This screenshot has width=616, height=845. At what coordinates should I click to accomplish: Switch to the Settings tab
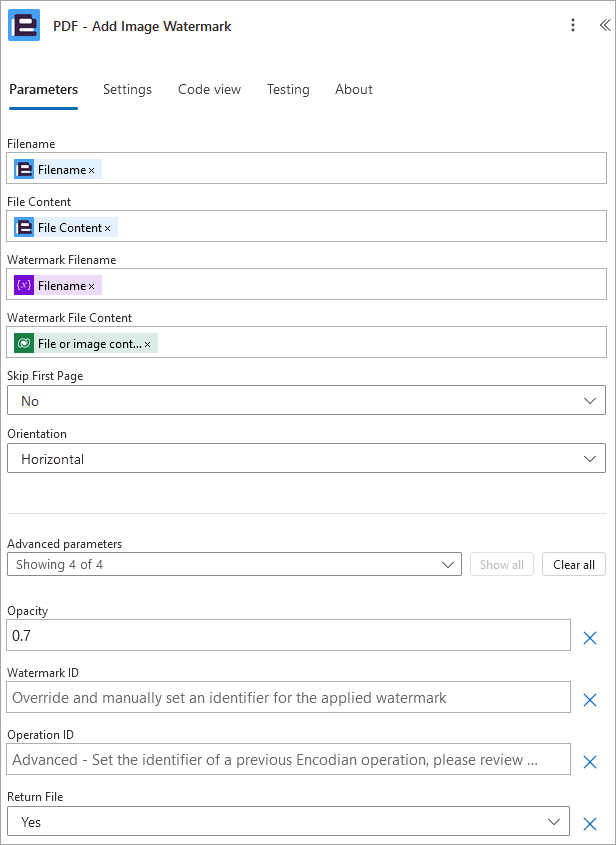(127, 89)
